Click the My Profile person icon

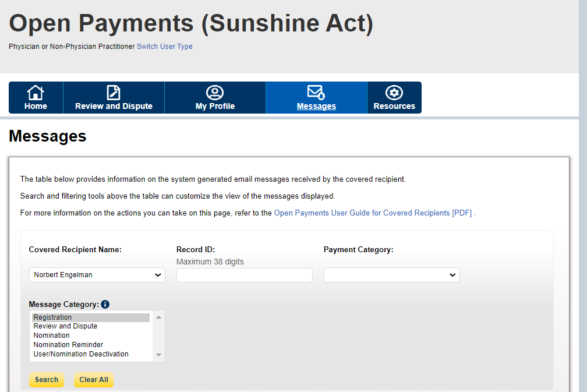[x=215, y=93]
